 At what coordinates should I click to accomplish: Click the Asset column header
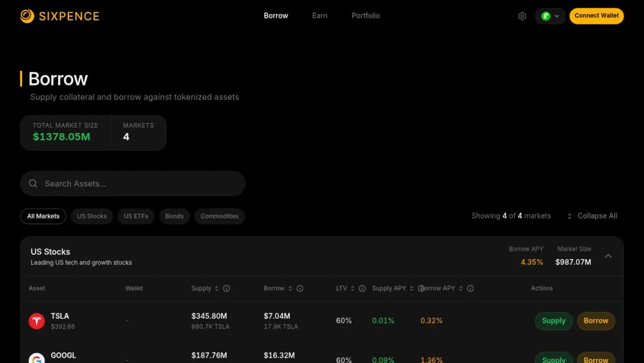[37, 288]
